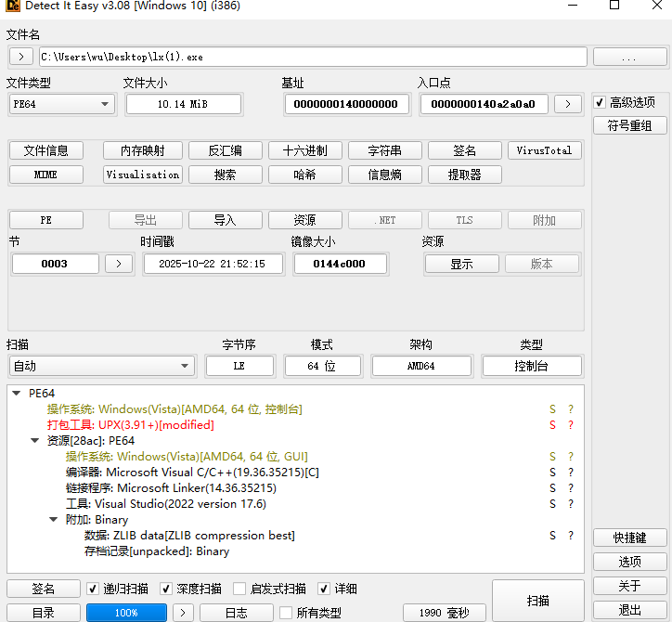Click the arrow button next to 100% progress
This screenshot has width=672, height=622.
tap(183, 613)
